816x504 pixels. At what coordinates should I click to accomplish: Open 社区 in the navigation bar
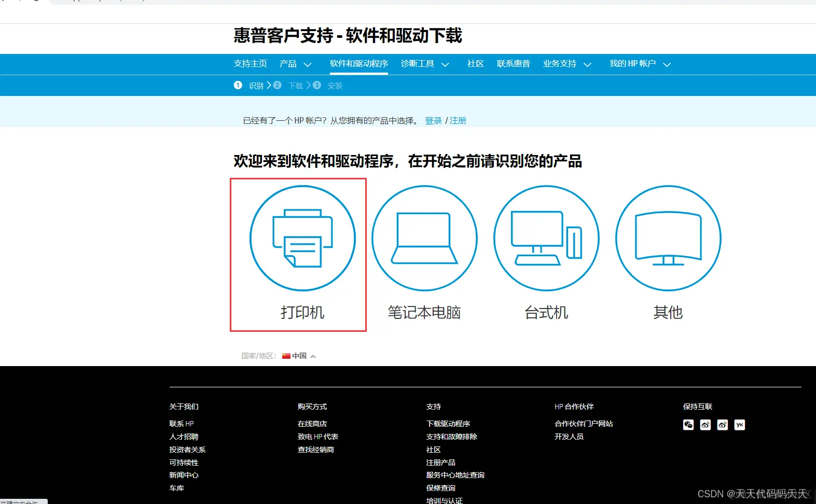coord(475,64)
